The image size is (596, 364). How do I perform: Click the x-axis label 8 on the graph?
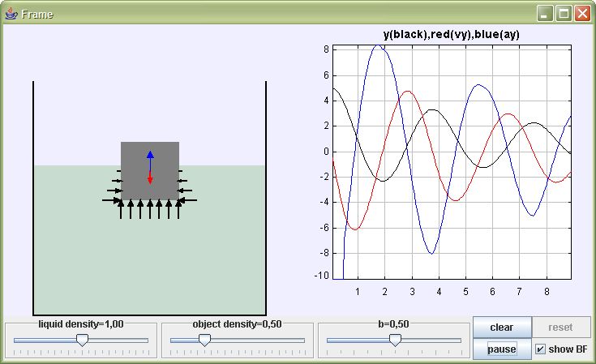[547, 292]
